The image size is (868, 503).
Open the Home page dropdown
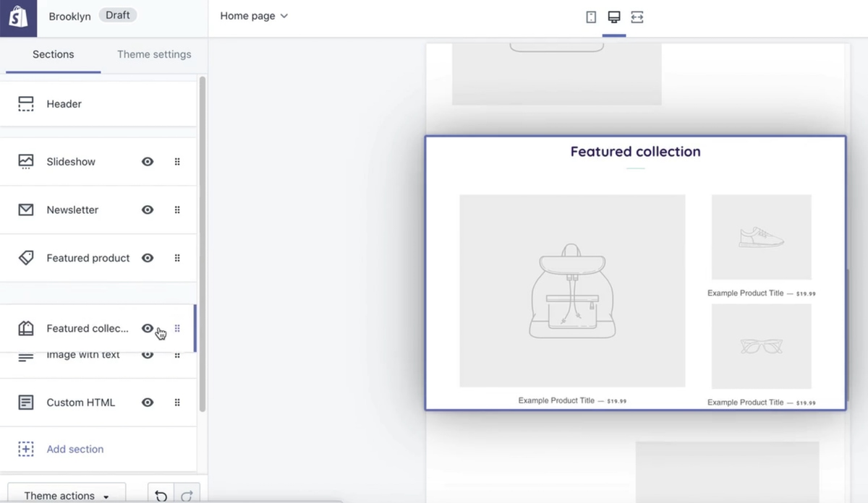coord(254,16)
